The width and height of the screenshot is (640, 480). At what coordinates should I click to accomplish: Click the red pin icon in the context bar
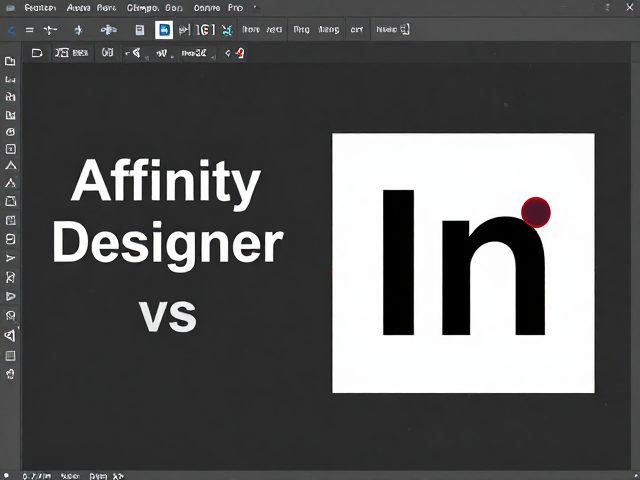coord(240,53)
